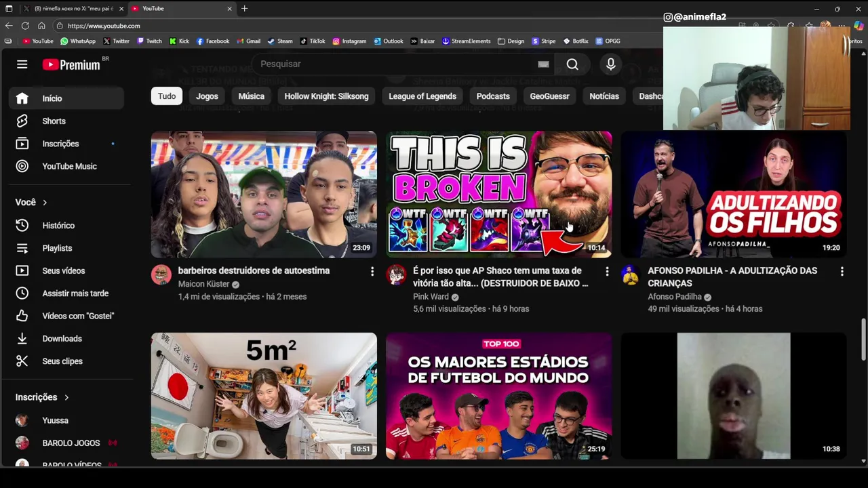
Task: Open Downloads in sidebar
Action: [x=66, y=338]
